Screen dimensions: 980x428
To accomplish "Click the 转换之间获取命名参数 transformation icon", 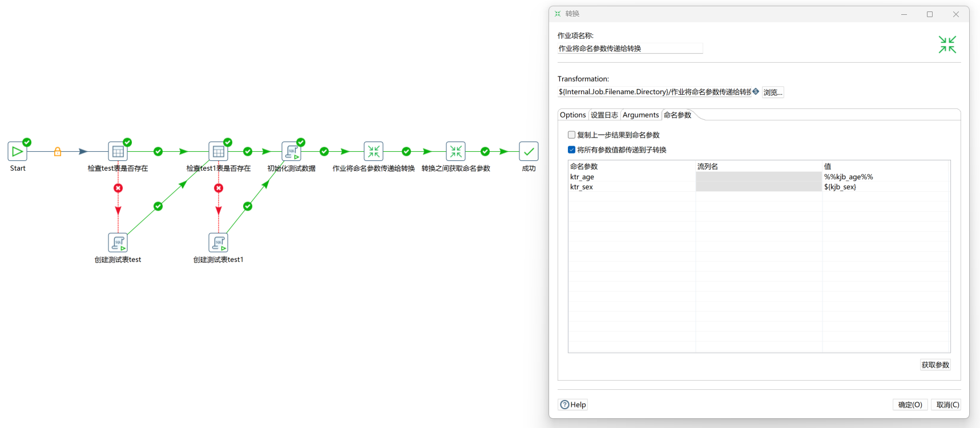I will (455, 152).
